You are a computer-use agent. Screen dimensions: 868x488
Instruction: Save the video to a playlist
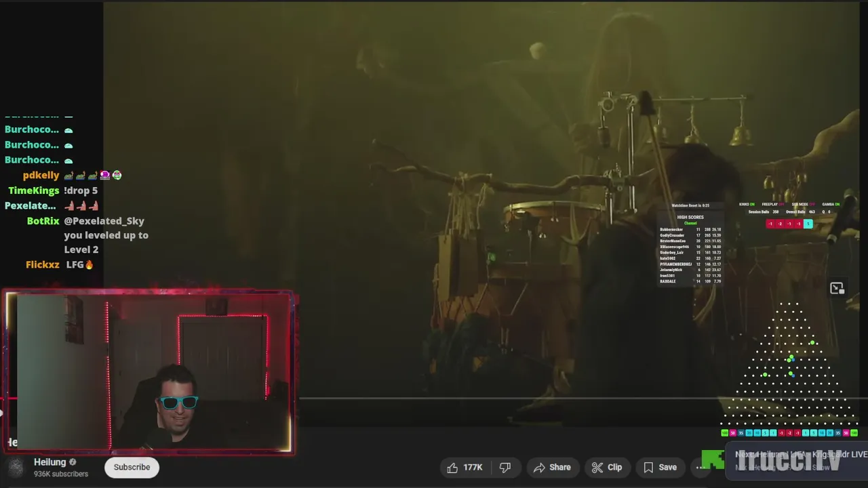coord(660,467)
